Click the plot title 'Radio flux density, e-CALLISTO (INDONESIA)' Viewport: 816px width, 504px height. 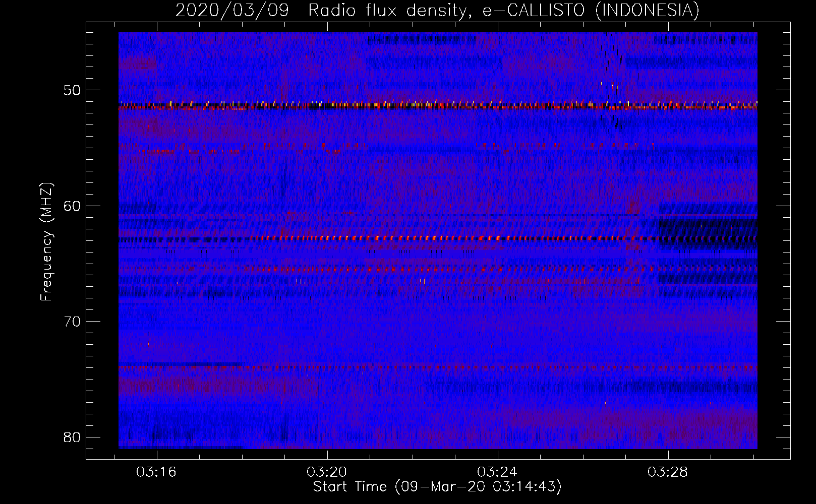tap(504, 10)
